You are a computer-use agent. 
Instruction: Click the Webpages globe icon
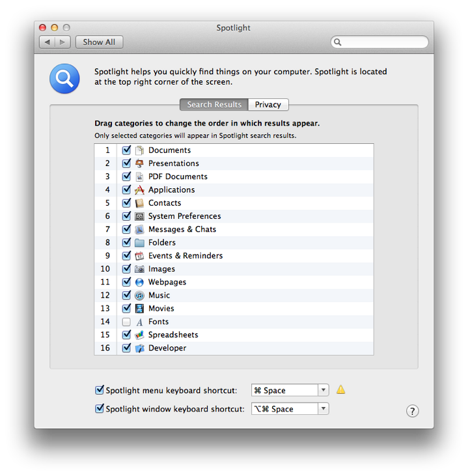tap(139, 283)
